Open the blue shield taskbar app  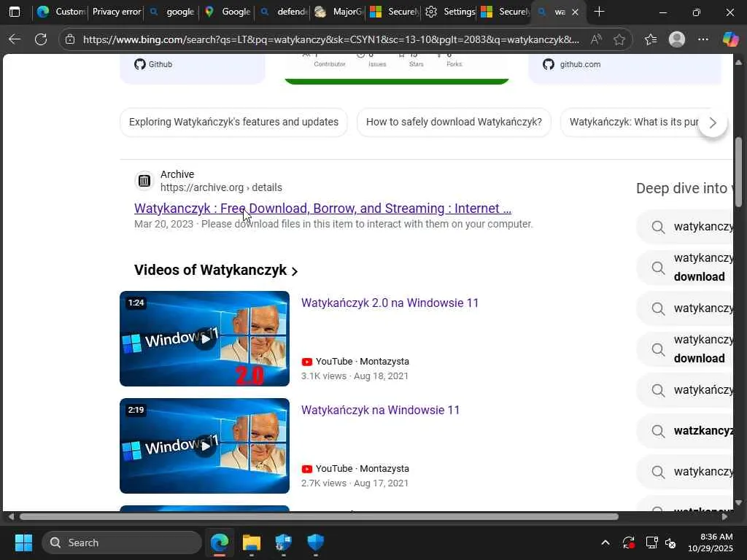(x=315, y=542)
